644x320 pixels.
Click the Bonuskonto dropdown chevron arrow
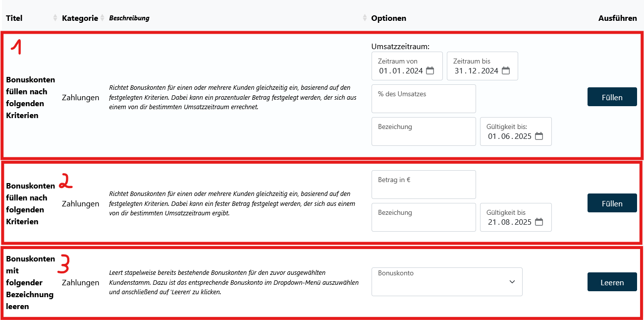[x=512, y=282]
